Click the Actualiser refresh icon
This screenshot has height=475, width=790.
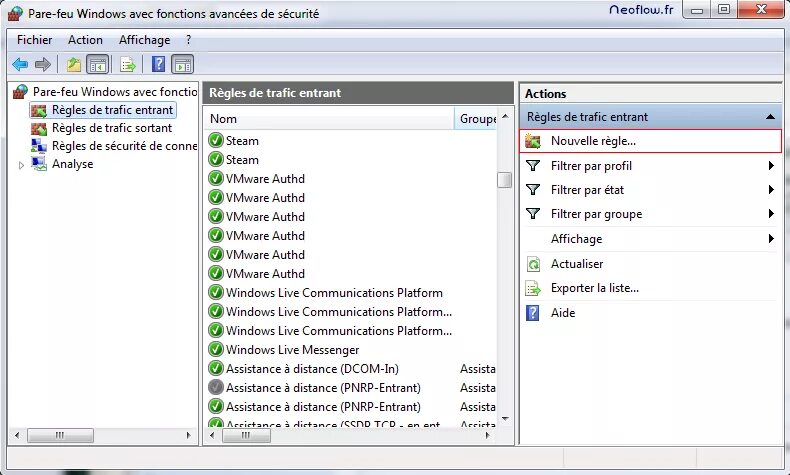click(533, 264)
